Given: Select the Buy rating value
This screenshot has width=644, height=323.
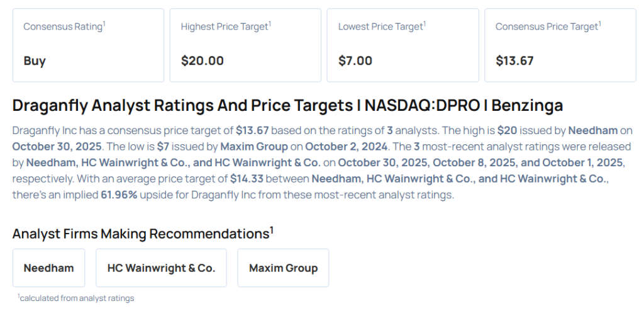Looking at the screenshot, I should 35,61.
